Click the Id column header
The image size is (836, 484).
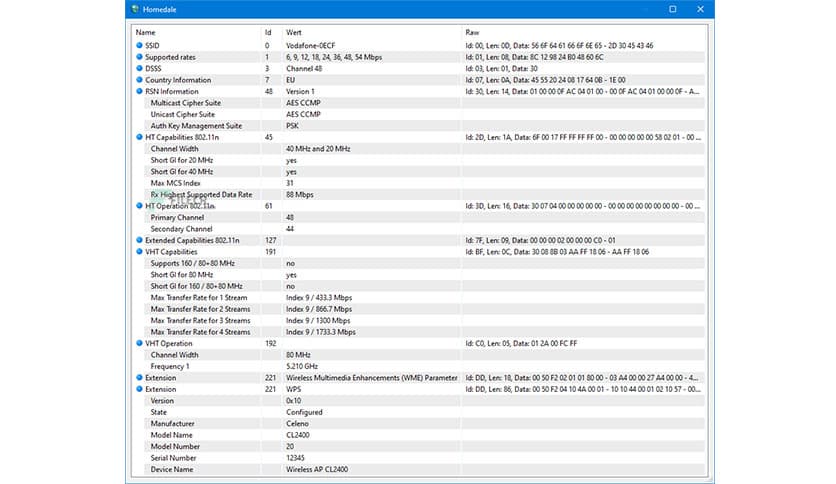(267, 32)
